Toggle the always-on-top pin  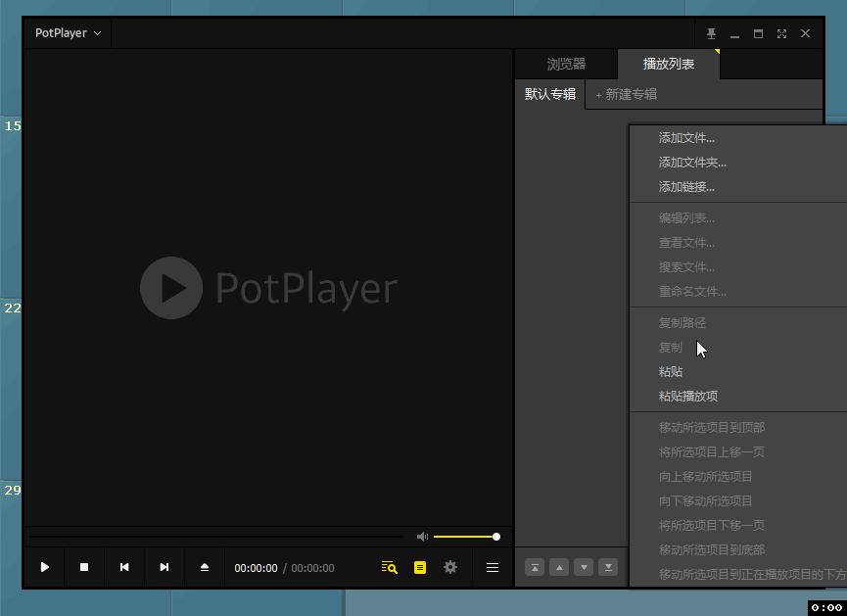coord(711,33)
